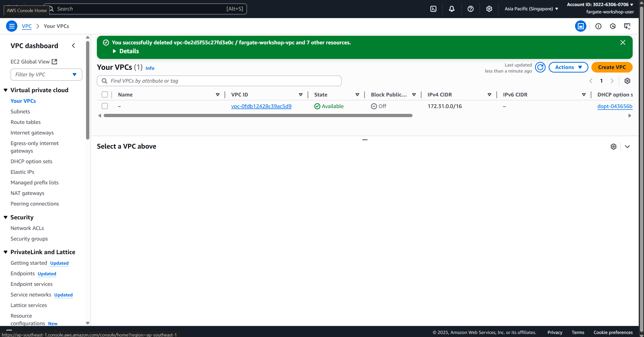Collapse PrivateLink and Lattice section
Image resolution: width=644 pixels, height=337 pixels.
click(6, 252)
